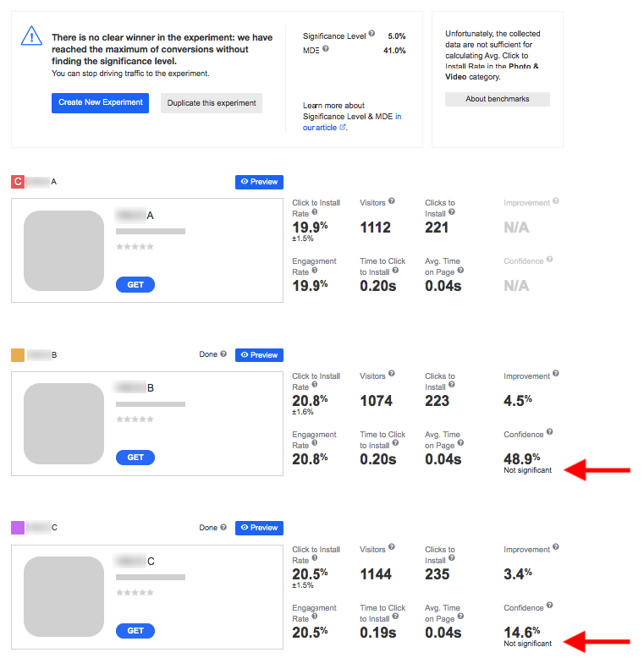
Task: Open the 'in our article' link
Action: (325, 127)
